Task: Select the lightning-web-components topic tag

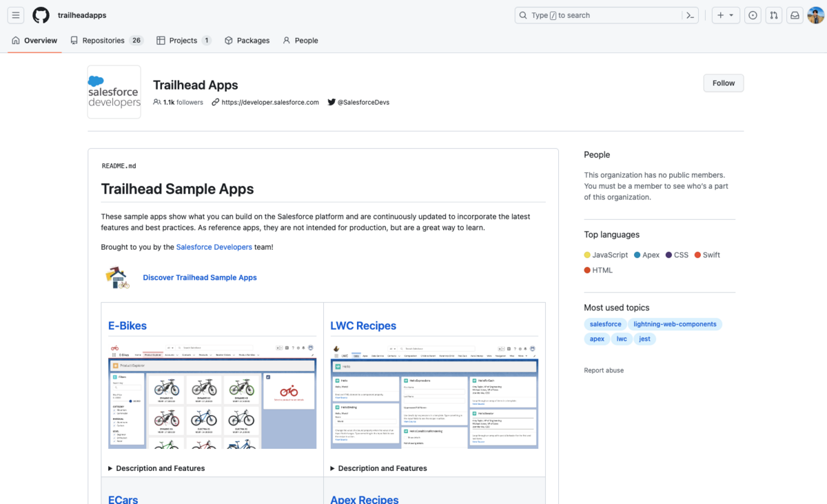Action: 675,324
